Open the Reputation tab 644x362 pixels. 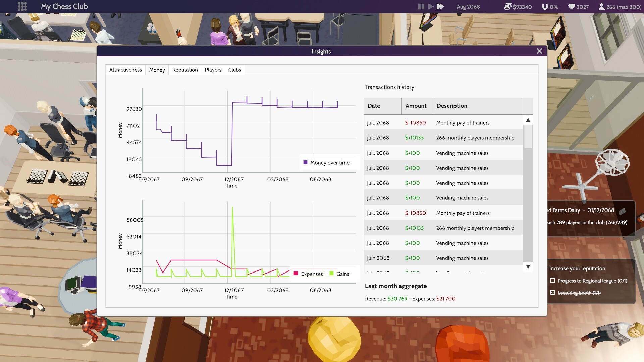coord(185,70)
